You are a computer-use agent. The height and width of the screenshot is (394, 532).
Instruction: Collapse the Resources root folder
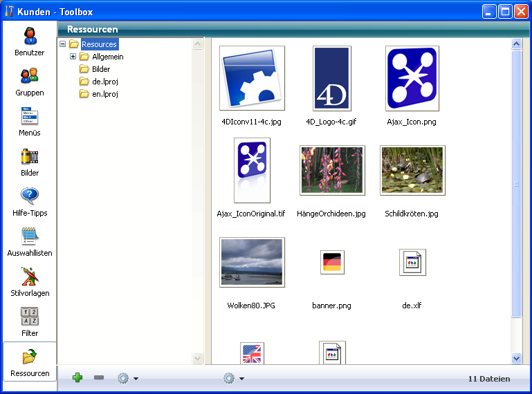click(62, 44)
